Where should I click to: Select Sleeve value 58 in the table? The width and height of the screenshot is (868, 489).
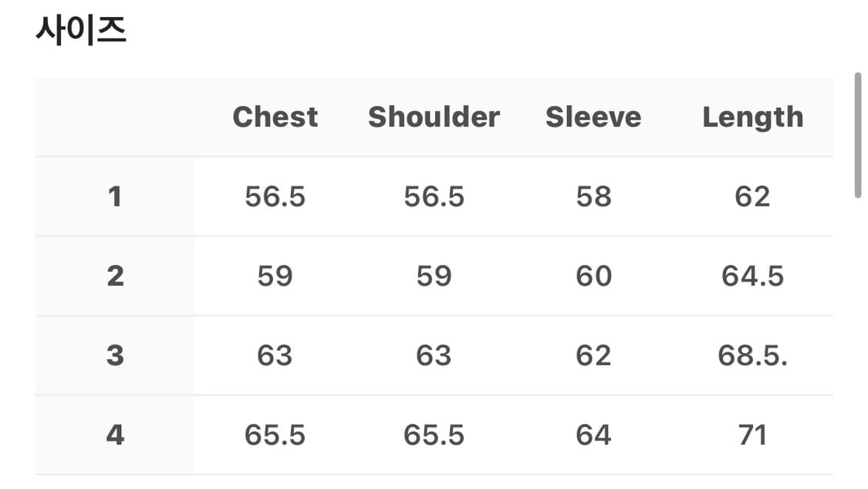(x=593, y=197)
